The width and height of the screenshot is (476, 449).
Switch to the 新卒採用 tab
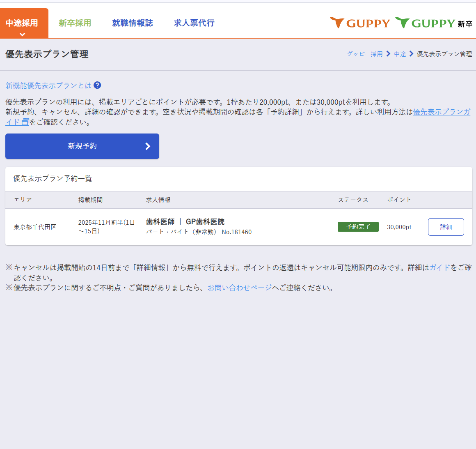point(75,23)
